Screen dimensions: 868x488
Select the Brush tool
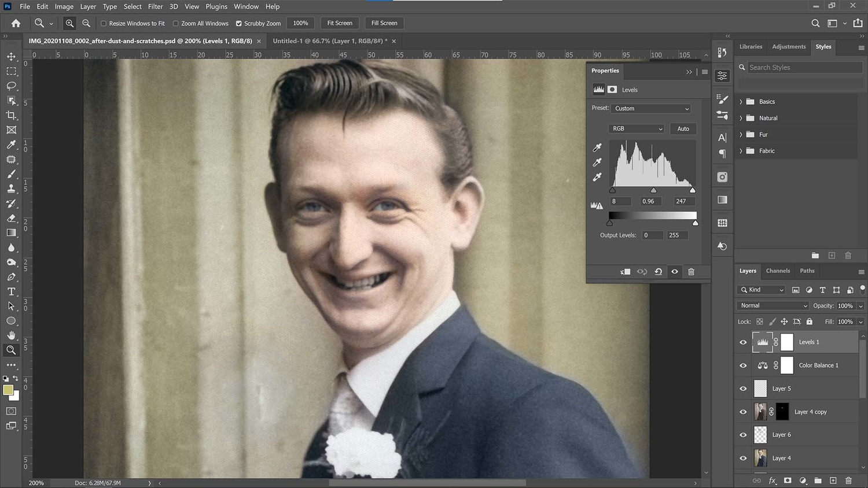pos(12,174)
